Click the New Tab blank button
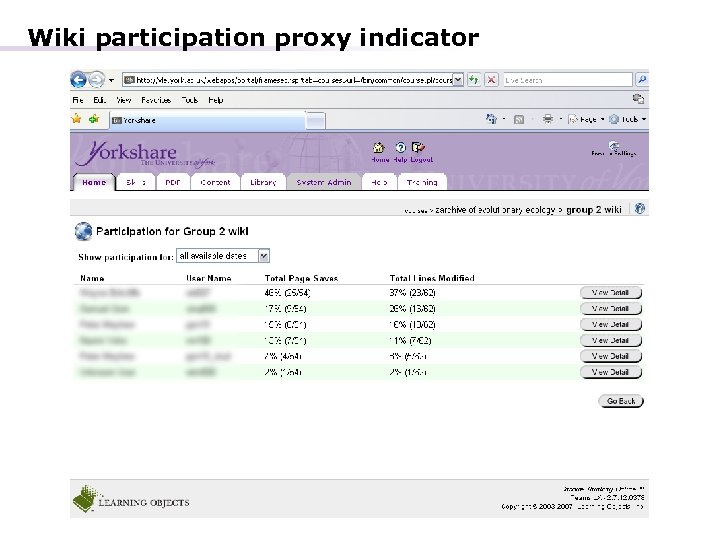720x540 pixels. [x=315, y=121]
